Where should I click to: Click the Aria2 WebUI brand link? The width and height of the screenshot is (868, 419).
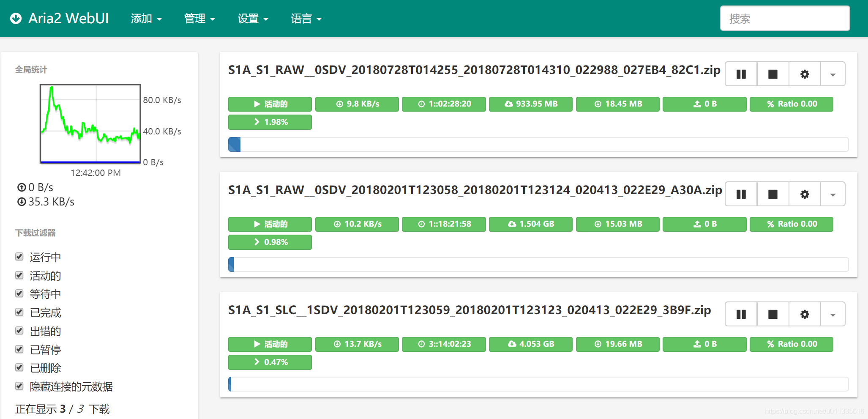pos(60,19)
